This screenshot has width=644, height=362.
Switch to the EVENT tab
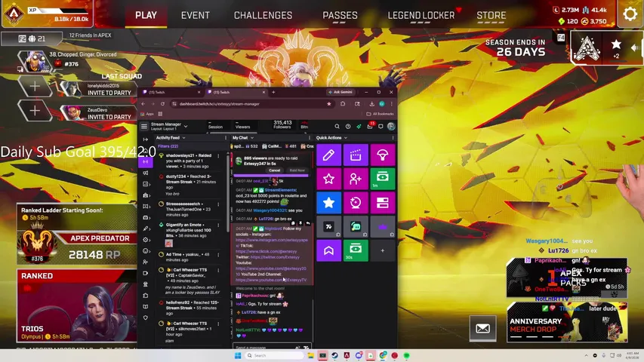point(196,15)
